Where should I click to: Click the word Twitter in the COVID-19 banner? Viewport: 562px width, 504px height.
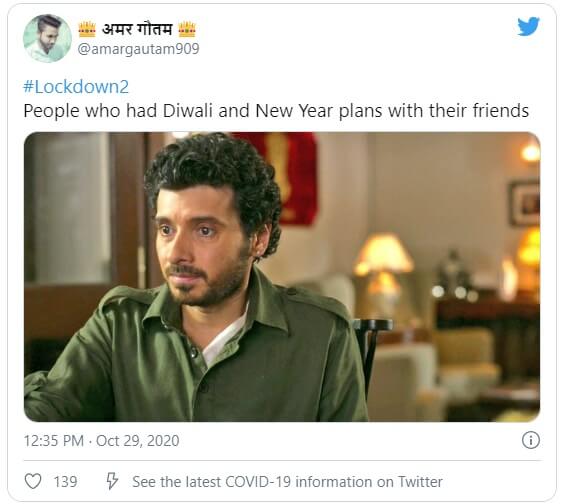420,481
